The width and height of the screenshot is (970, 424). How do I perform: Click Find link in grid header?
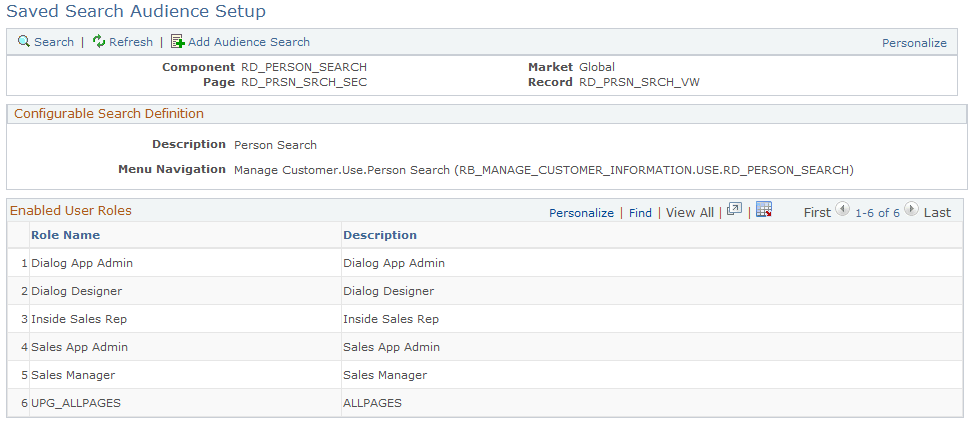coord(640,213)
